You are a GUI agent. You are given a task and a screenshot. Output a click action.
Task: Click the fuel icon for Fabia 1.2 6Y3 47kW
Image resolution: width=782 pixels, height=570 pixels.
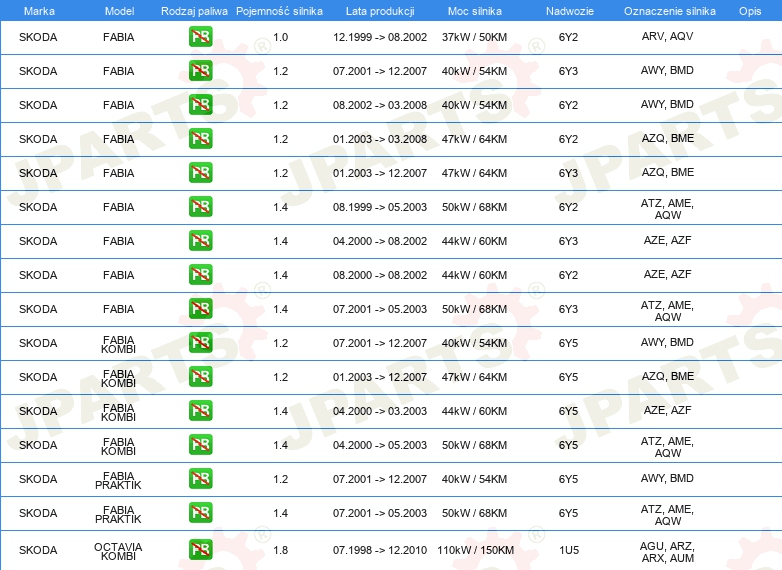[200, 173]
